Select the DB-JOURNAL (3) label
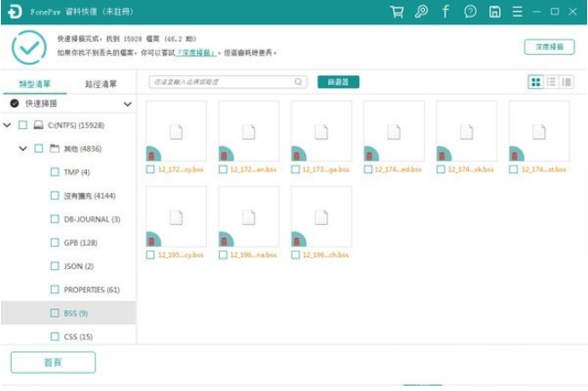The height and width of the screenshot is (391, 588). 91,219
